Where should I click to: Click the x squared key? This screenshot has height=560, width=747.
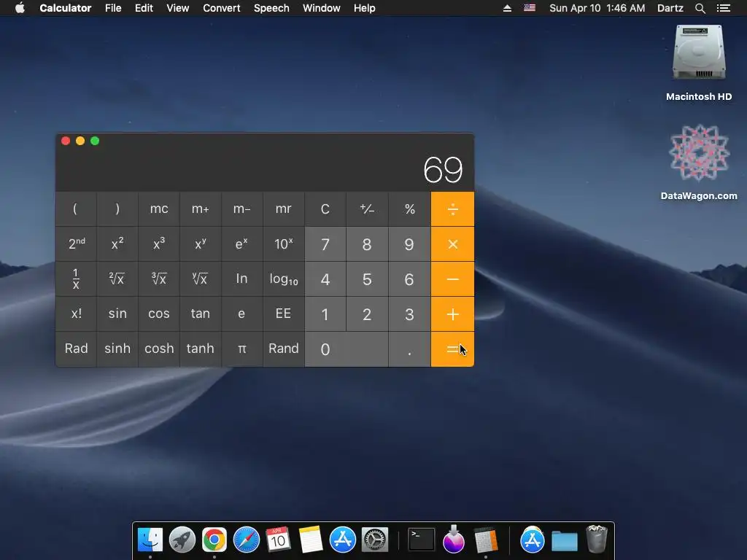pyautogui.click(x=117, y=244)
